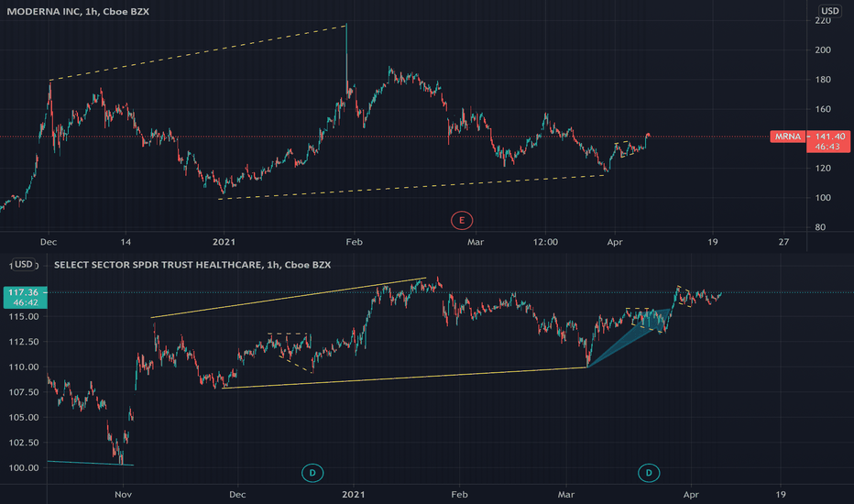Click the SELECT SECTOR SPDR TRUST HEALTHCARE title
854x504 pixels.
192,265
